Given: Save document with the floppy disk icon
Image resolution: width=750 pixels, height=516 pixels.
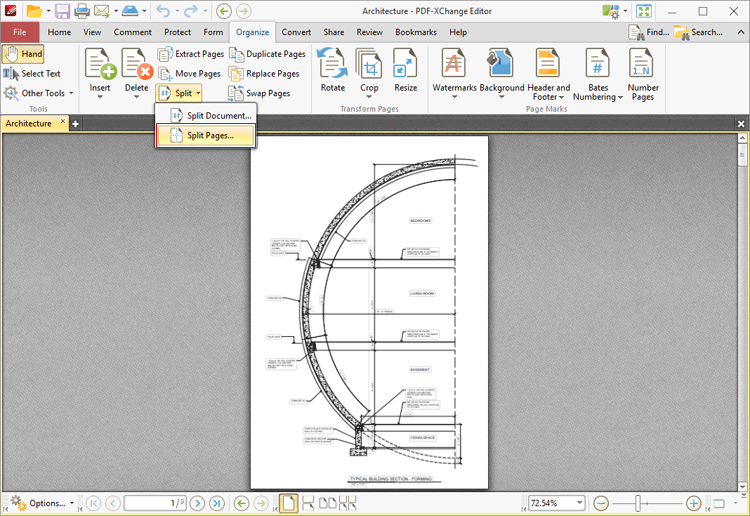Looking at the screenshot, I should tap(62, 11).
